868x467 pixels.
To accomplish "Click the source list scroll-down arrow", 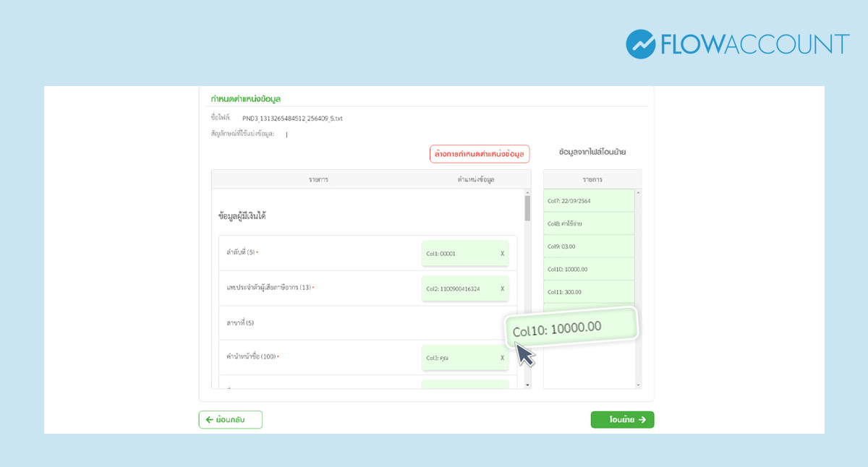I will (x=638, y=385).
